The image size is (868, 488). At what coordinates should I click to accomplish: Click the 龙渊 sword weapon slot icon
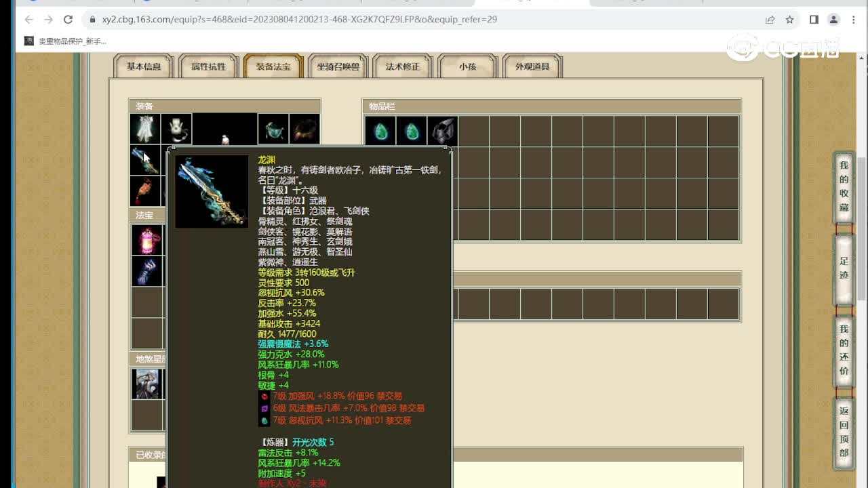[x=145, y=160]
